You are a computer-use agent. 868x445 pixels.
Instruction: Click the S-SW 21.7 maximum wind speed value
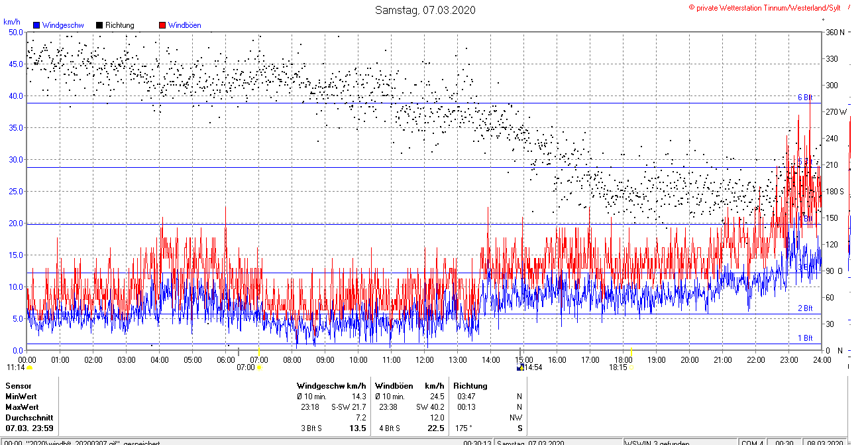(x=349, y=407)
